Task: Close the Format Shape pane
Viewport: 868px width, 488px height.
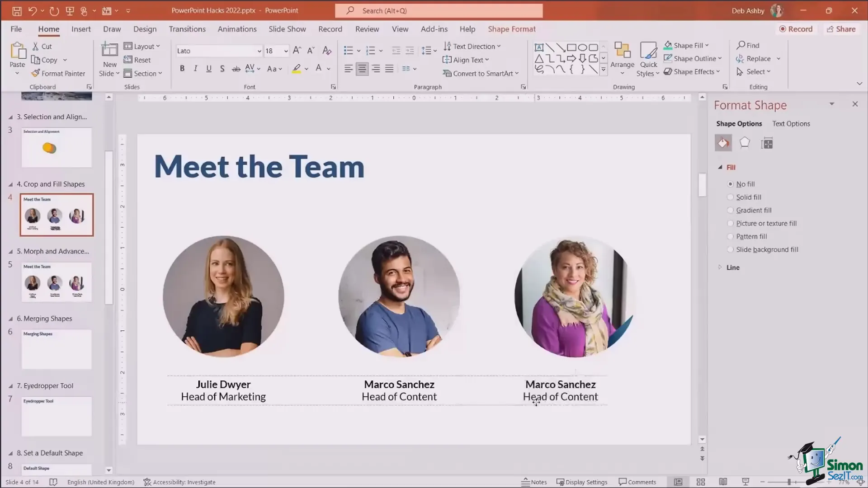Action: click(x=855, y=104)
